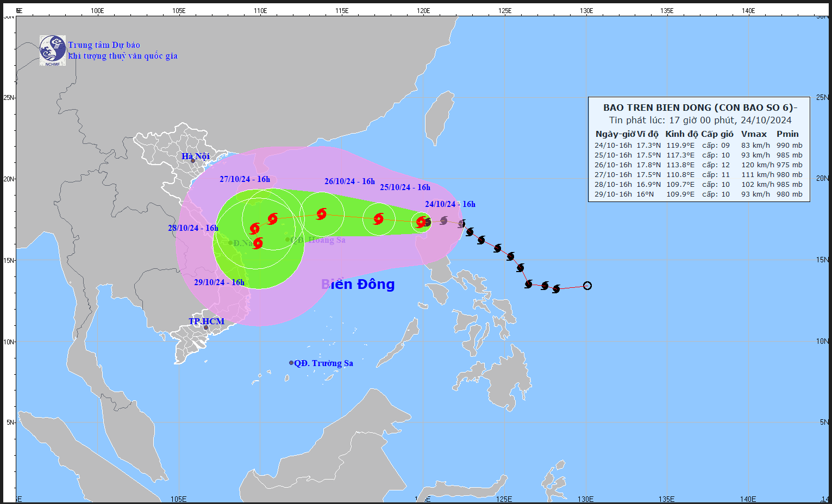Click the QĐ. Trường Sa label
Image resolution: width=832 pixels, height=504 pixels.
coord(323,363)
